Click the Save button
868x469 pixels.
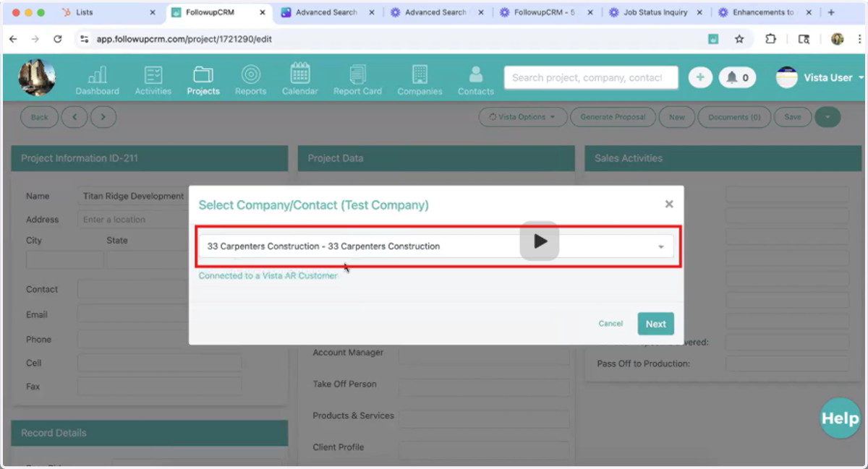pos(793,117)
